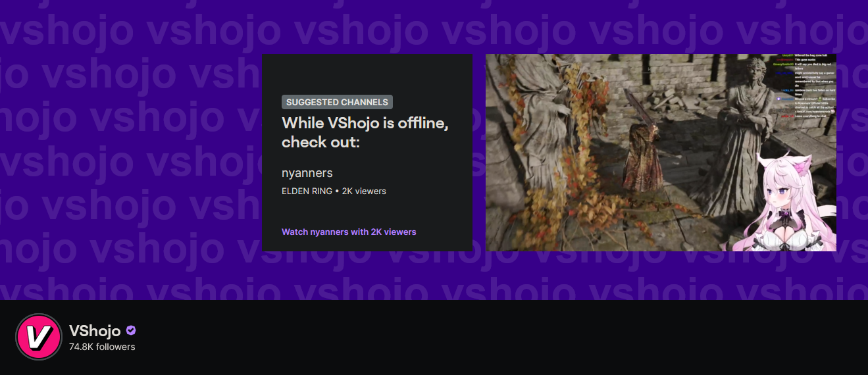Open the nyanners stream preview thumbnail
The height and width of the screenshot is (375, 868).
[661, 153]
